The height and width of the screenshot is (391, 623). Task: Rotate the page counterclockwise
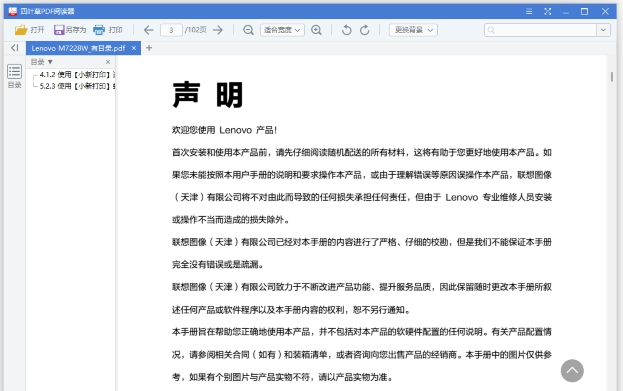[346, 30]
